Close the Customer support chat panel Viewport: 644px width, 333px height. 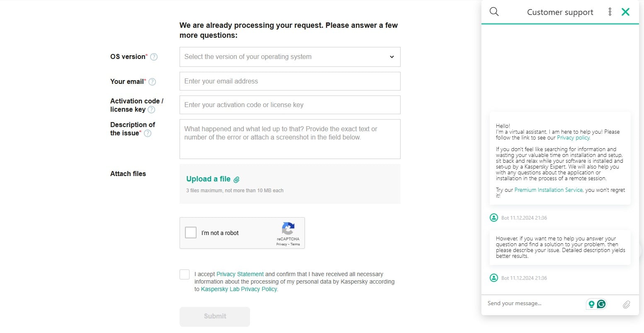coord(625,12)
